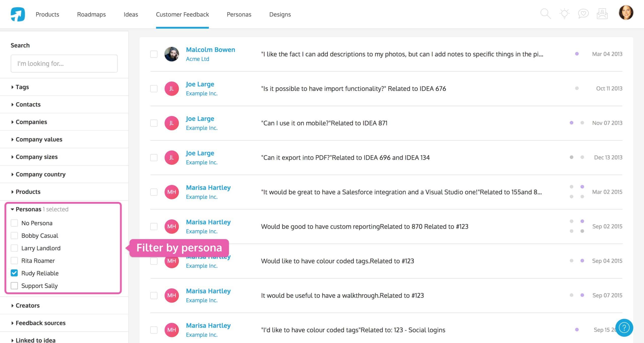
Task: Click the "I'm looking for..." search field
Action: 64,63
